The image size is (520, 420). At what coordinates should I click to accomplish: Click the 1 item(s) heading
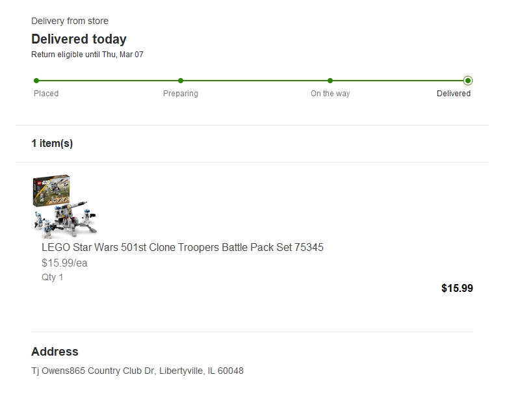tap(52, 143)
